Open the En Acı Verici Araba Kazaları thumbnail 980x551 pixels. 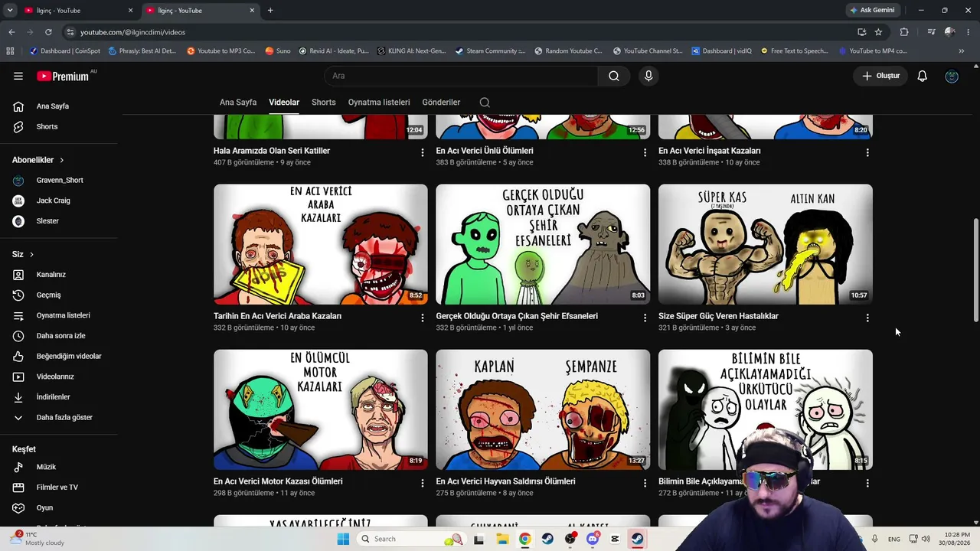(x=321, y=244)
